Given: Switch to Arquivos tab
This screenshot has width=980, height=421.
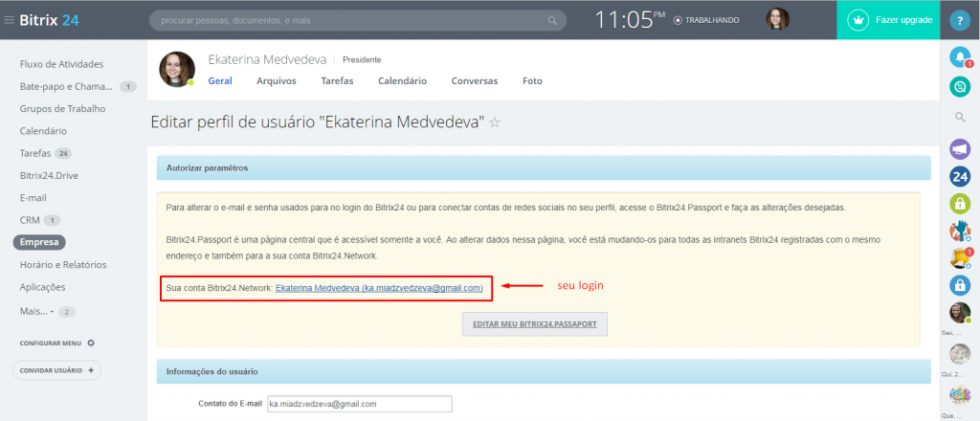Looking at the screenshot, I should [277, 81].
